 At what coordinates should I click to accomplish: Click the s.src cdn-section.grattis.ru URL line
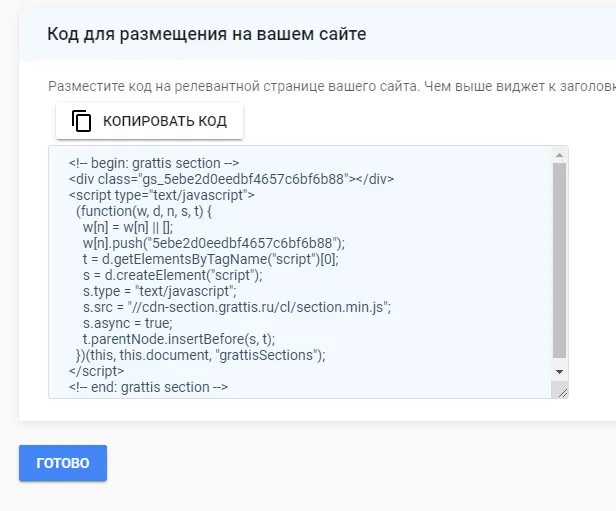tap(237, 307)
